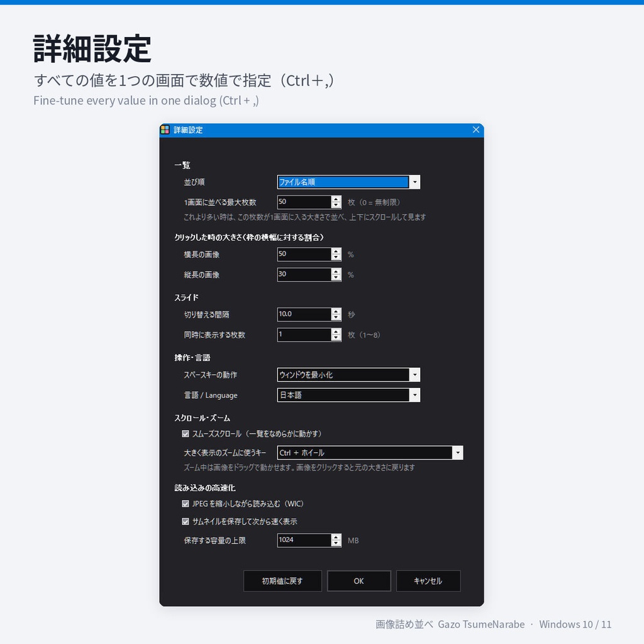The width and height of the screenshot is (644, 644).
Task: Decrease 同時に表示する枚数 with down arrow
Action: click(x=336, y=337)
